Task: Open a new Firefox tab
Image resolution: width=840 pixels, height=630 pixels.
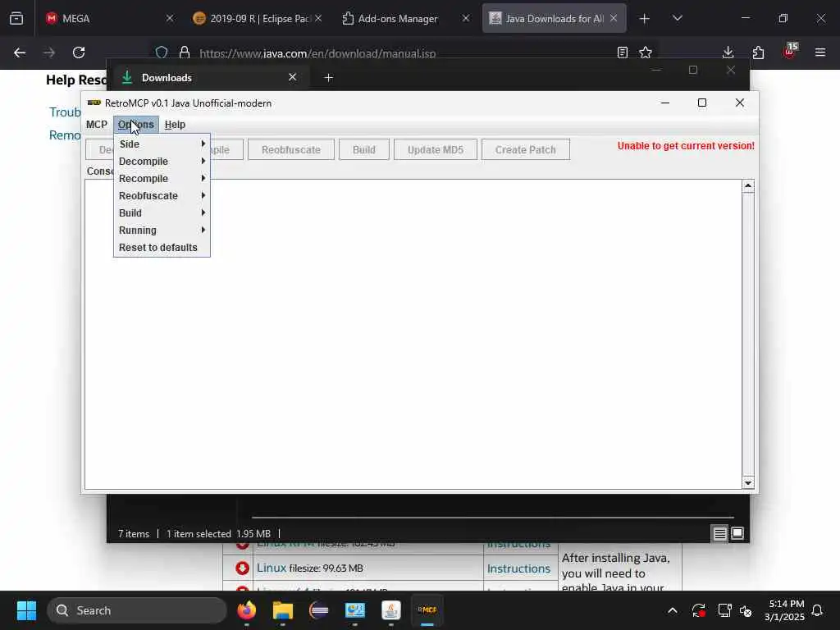Action: point(645,19)
